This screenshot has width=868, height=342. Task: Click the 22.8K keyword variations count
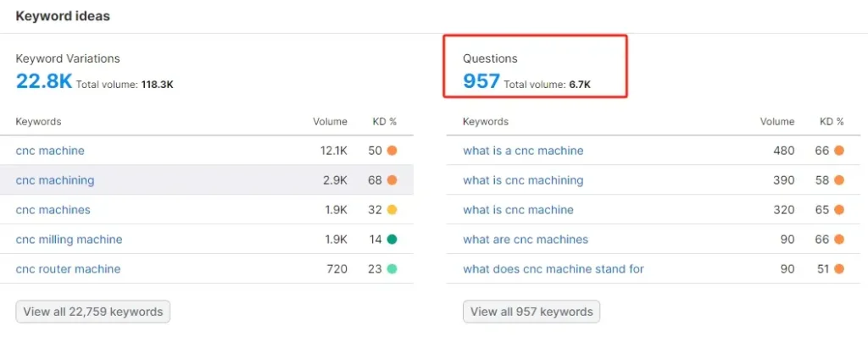(x=44, y=81)
